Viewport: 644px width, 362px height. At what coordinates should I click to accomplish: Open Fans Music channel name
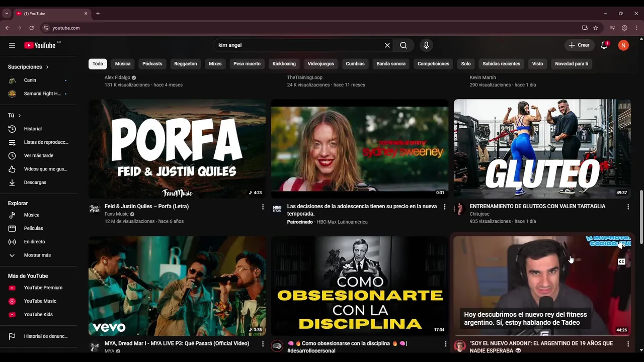(117, 214)
